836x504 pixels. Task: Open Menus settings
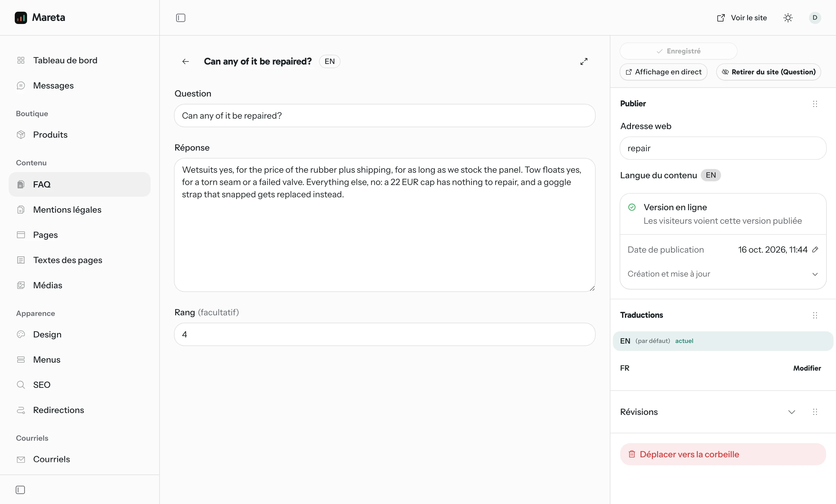pos(79,360)
